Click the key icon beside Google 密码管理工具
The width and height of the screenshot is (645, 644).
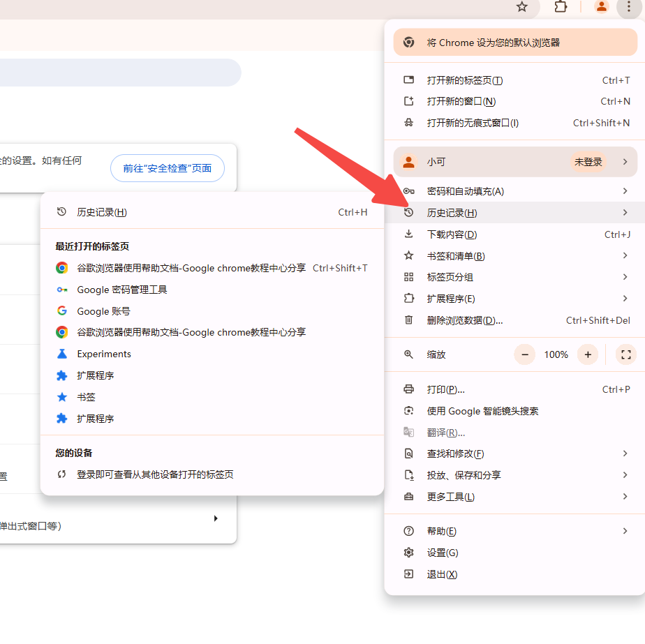coord(61,290)
